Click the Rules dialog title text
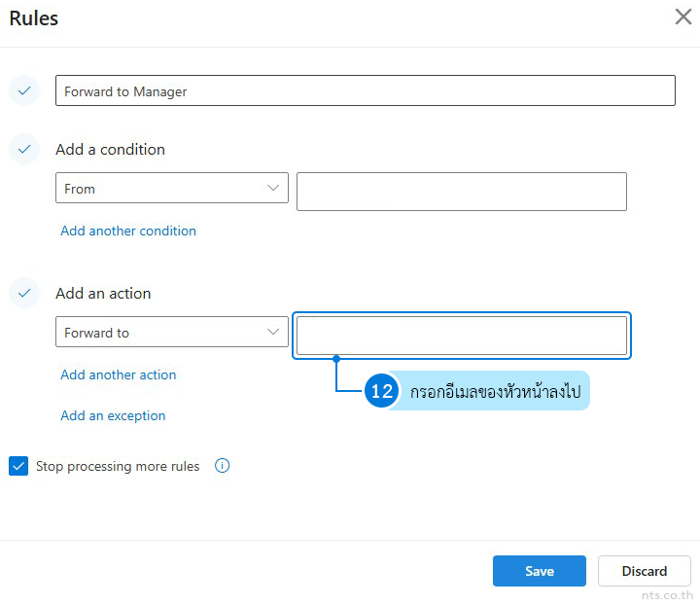 33,18
